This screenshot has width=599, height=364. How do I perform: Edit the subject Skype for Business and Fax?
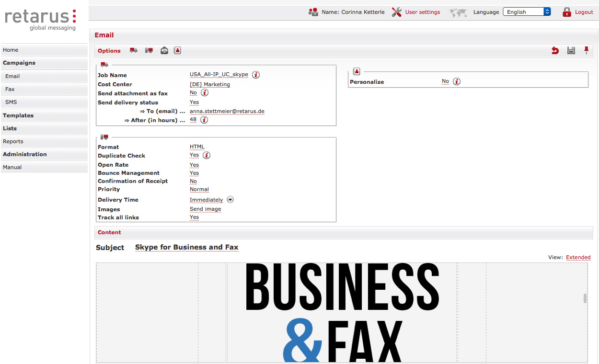pyautogui.click(x=187, y=247)
